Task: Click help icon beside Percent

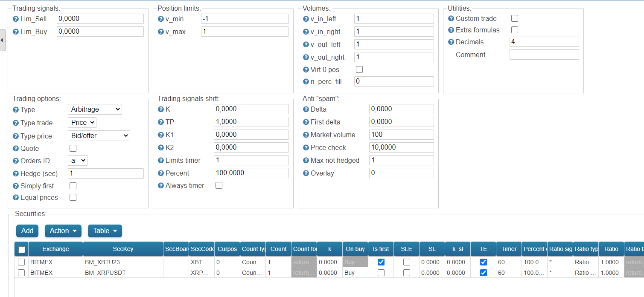Action: 161,173
